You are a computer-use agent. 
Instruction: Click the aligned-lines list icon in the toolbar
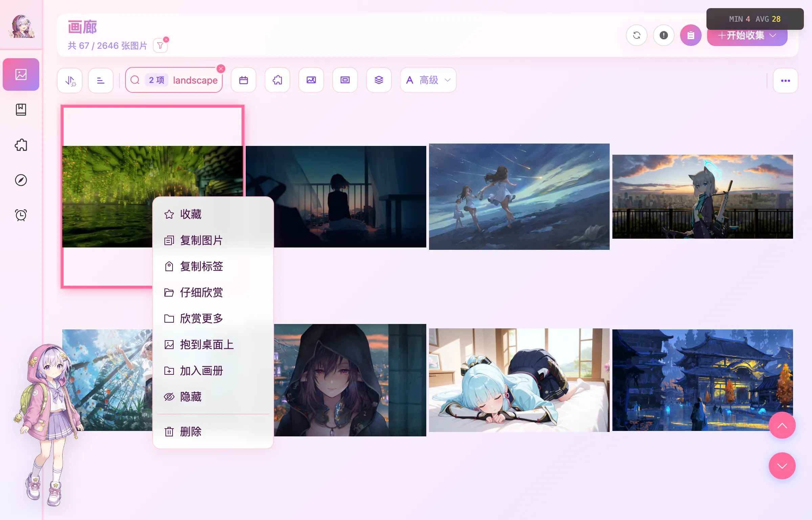pos(101,81)
